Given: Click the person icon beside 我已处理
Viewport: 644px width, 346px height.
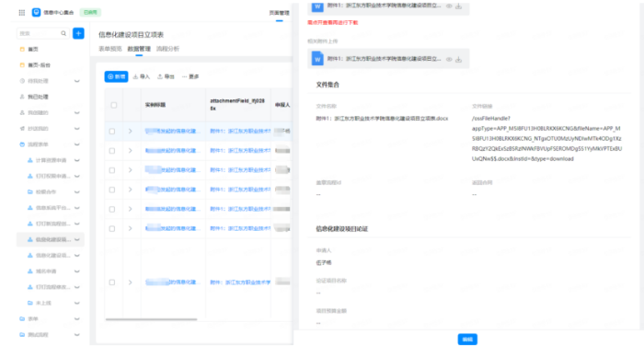Looking at the screenshot, I should pos(22,97).
